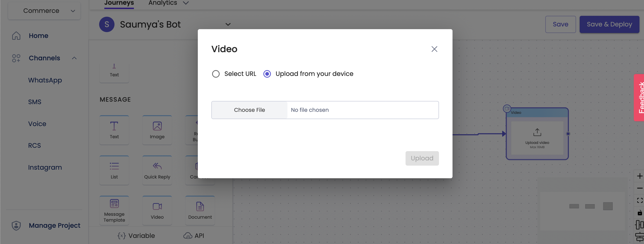Select the Select URL radio option
644x244 pixels.
(216, 74)
